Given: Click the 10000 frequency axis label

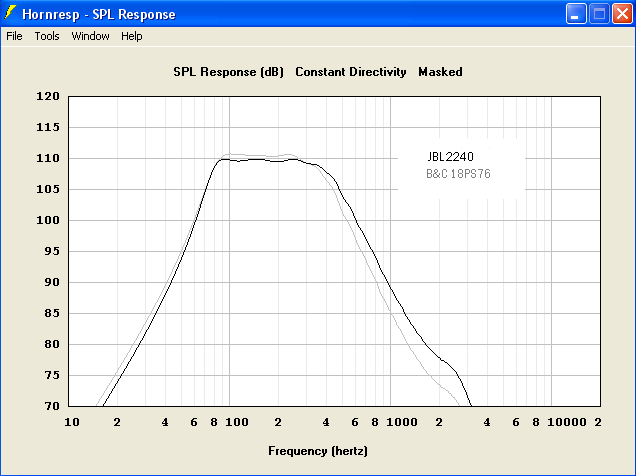Looking at the screenshot, I should pyautogui.click(x=567, y=422).
